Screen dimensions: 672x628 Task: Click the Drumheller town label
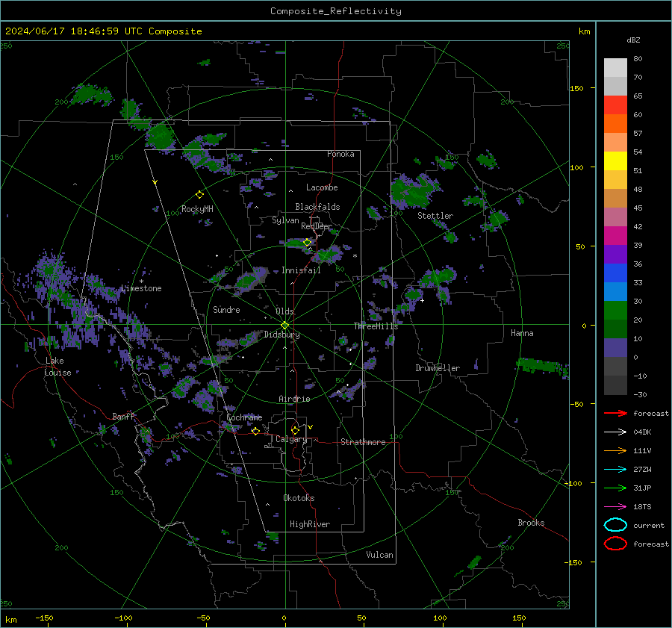tap(438, 368)
